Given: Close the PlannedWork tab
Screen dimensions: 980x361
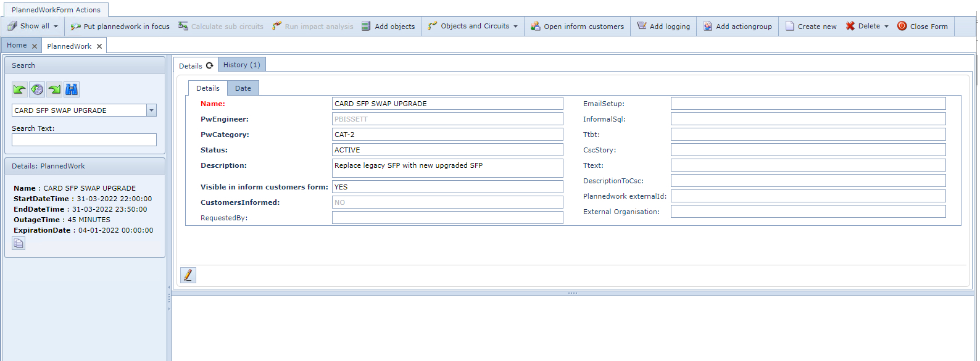Looking at the screenshot, I should (x=99, y=46).
